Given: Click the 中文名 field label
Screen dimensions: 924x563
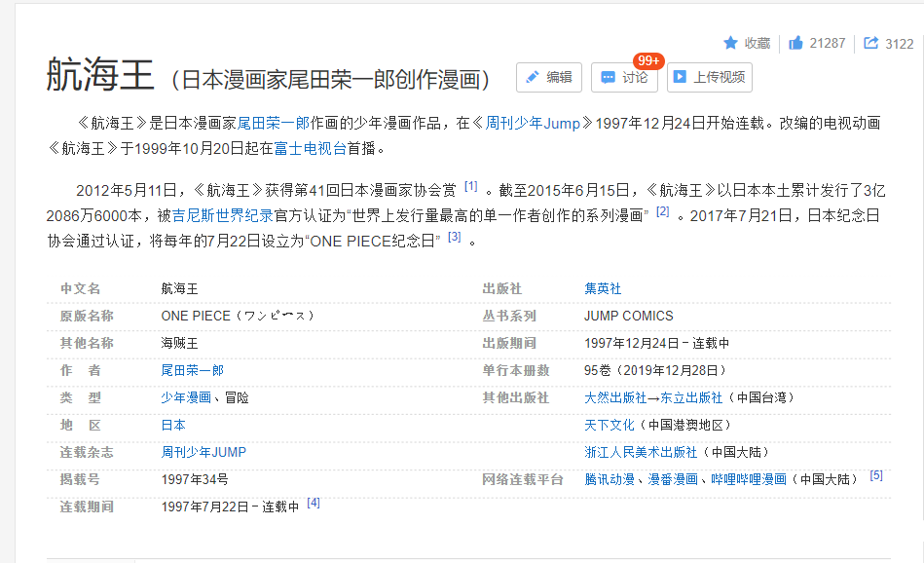Looking at the screenshot, I should coord(80,289).
